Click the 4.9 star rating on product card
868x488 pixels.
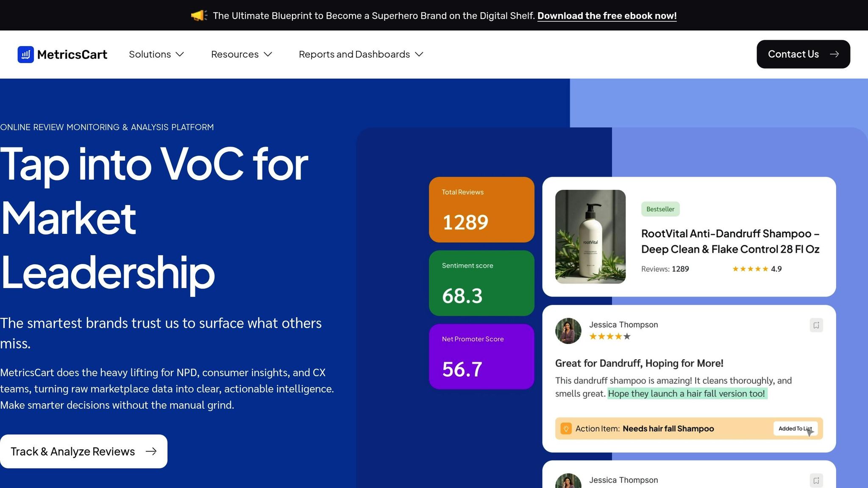[757, 269]
